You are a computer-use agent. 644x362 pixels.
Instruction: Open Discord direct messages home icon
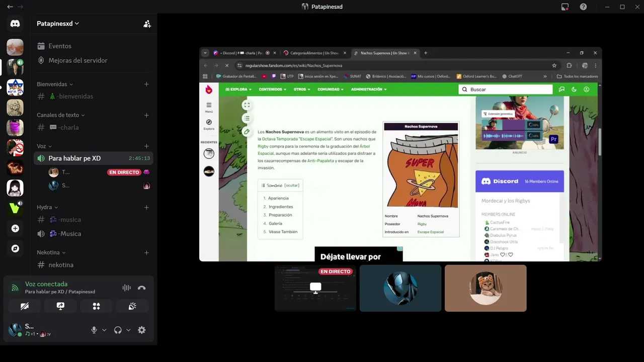click(x=15, y=24)
